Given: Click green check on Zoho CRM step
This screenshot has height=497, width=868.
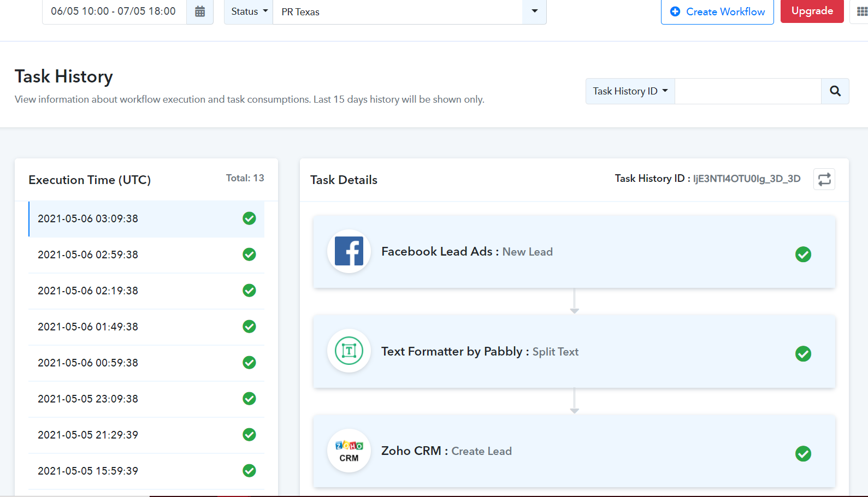Looking at the screenshot, I should [803, 453].
